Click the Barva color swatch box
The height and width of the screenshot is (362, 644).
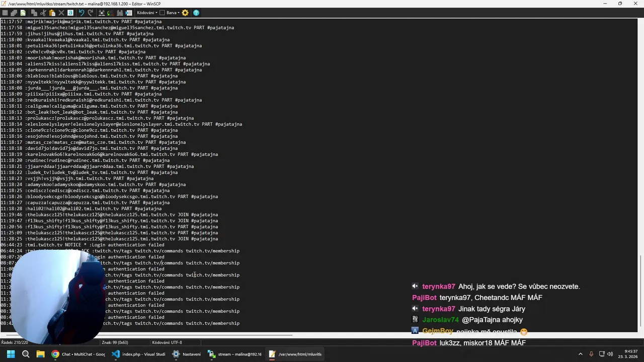click(x=162, y=13)
